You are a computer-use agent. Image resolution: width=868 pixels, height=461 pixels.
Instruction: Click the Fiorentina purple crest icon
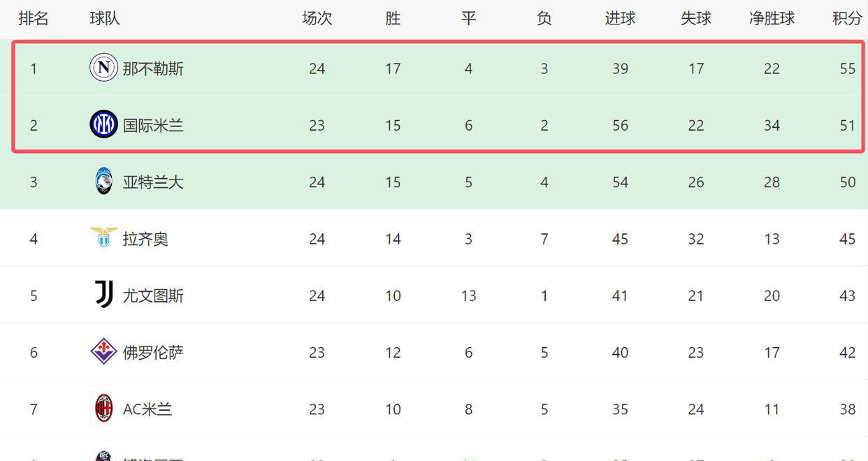[x=103, y=351]
